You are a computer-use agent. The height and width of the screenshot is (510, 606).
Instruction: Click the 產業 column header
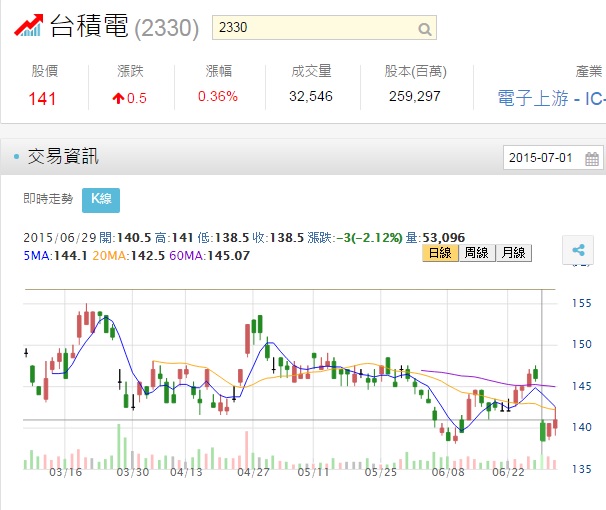(x=589, y=71)
